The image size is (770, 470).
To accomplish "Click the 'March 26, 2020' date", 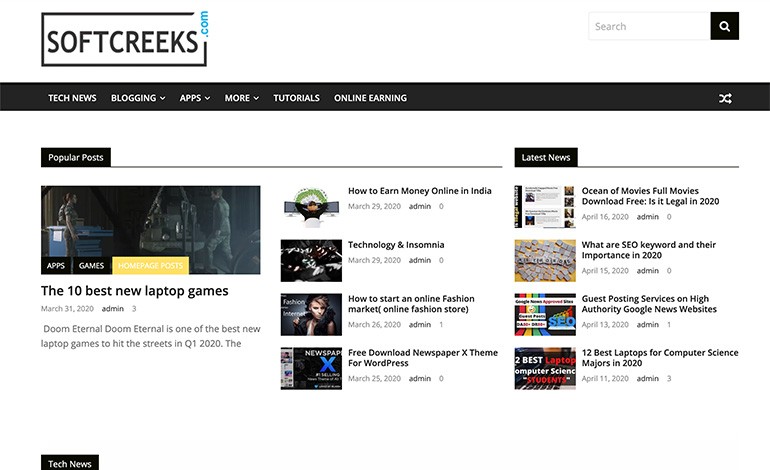I will (x=374, y=325).
